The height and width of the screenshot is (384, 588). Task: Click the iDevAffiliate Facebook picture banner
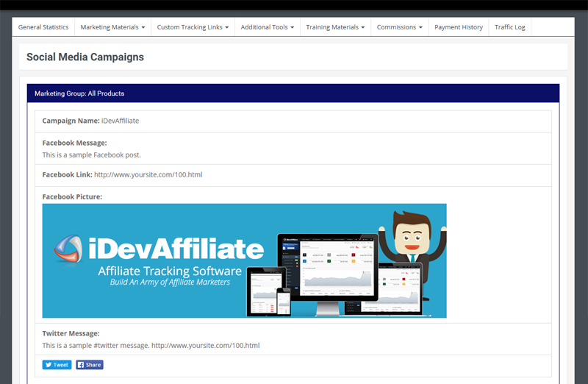(x=244, y=261)
